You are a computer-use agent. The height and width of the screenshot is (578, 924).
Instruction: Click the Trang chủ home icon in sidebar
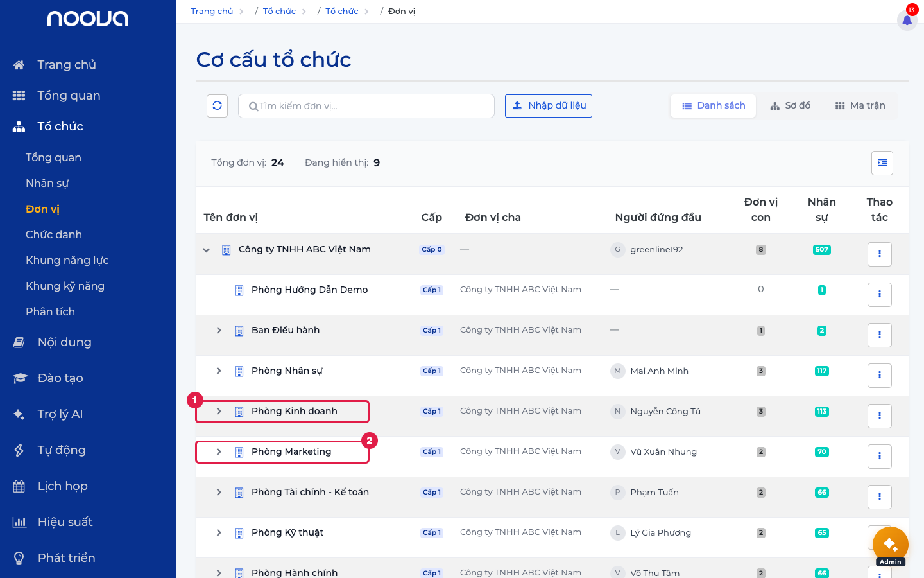(x=19, y=65)
